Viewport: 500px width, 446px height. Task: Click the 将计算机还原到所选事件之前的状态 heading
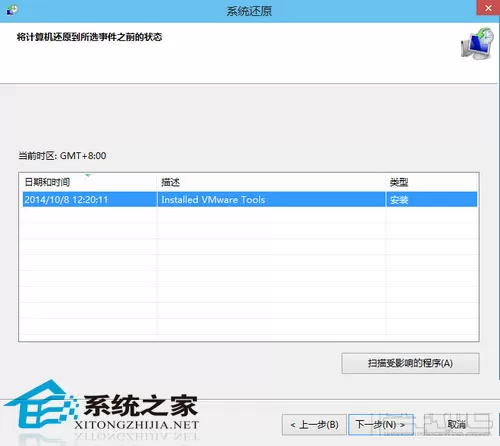click(89, 37)
